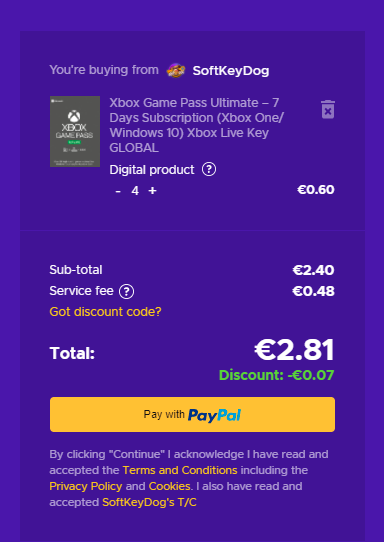
Task: Open the SoftKeyDog seller name
Action: pyautogui.click(x=231, y=71)
